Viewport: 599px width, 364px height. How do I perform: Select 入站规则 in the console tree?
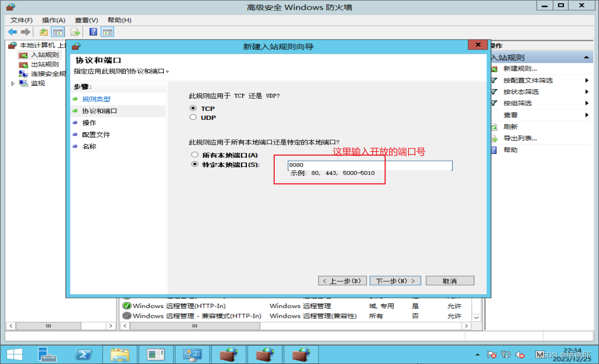pyautogui.click(x=45, y=55)
